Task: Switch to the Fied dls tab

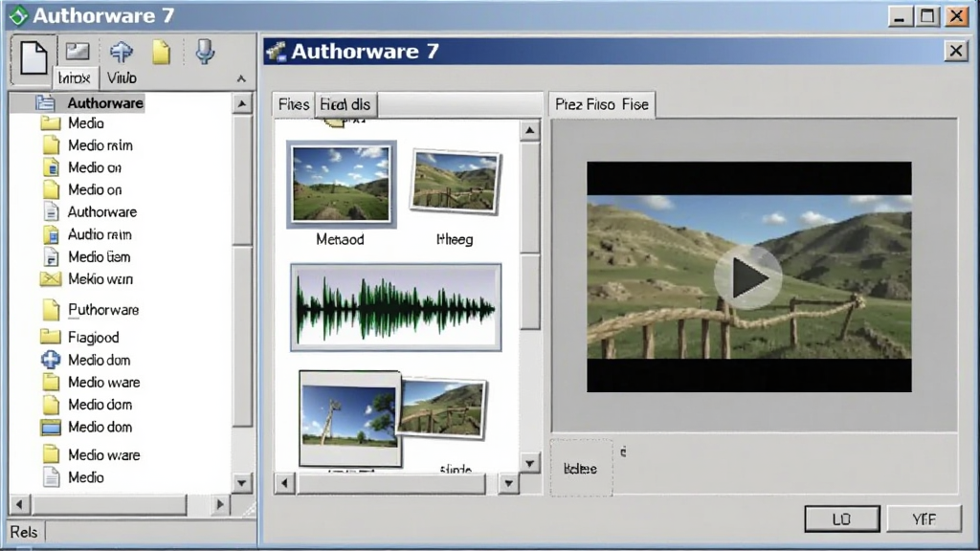Action: [345, 104]
